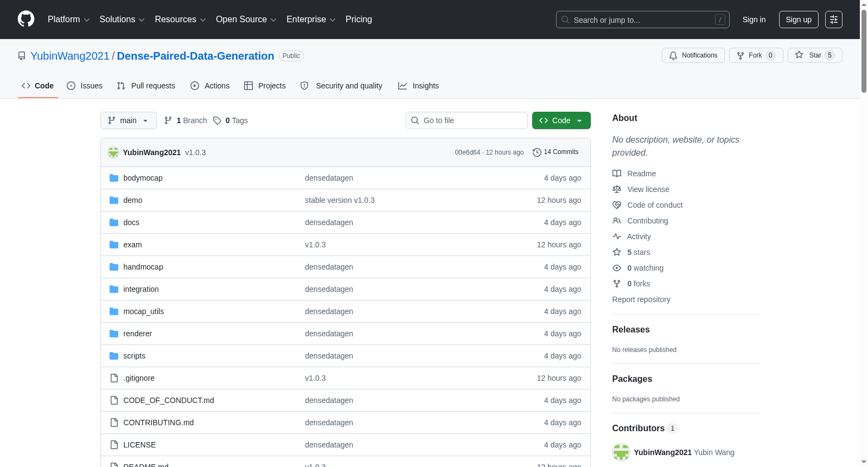Image resolution: width=868 pixels, height=467 pixels.
Task: Open the 5 stars link
Action: (x=639, y=252)
